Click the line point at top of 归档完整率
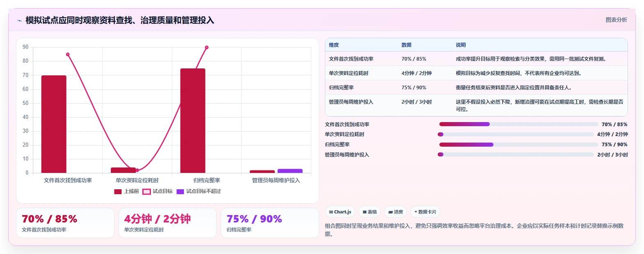 (207, 48)
